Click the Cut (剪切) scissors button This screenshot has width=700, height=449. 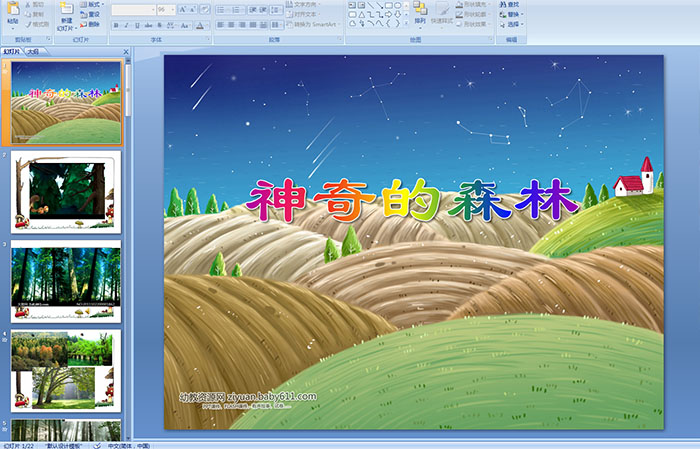pos(34,4)
